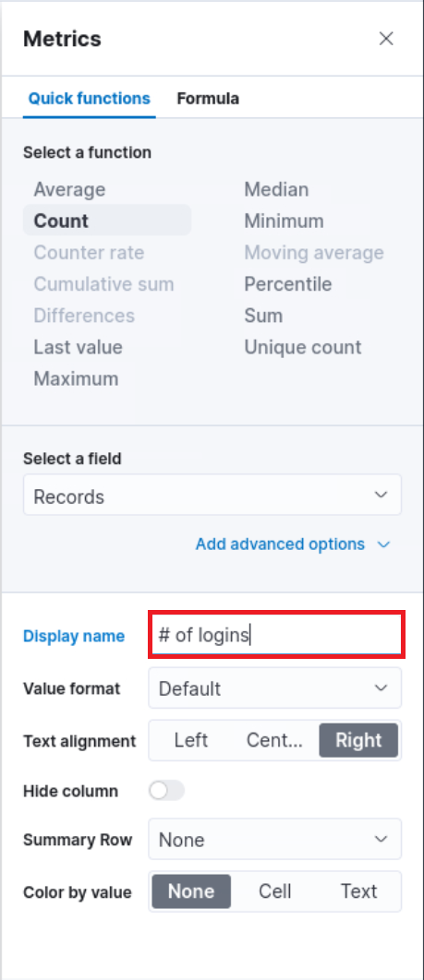Switch to the Quick functions tab

pos(90,99)
